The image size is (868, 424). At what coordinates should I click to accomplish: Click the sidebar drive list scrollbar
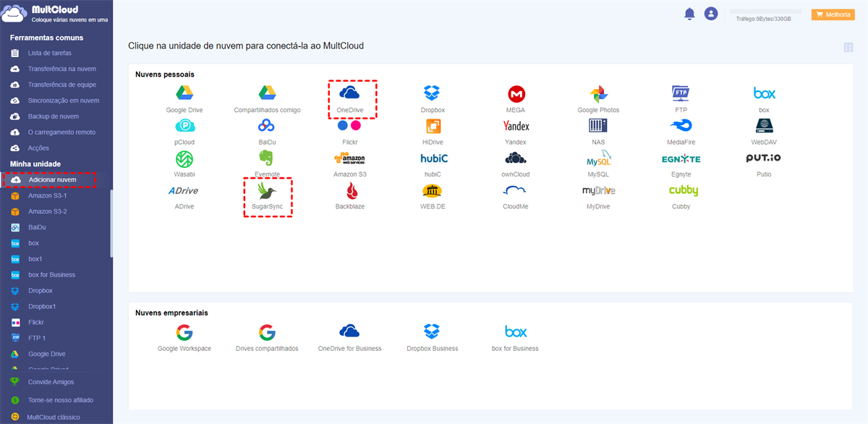pos(111,224)
